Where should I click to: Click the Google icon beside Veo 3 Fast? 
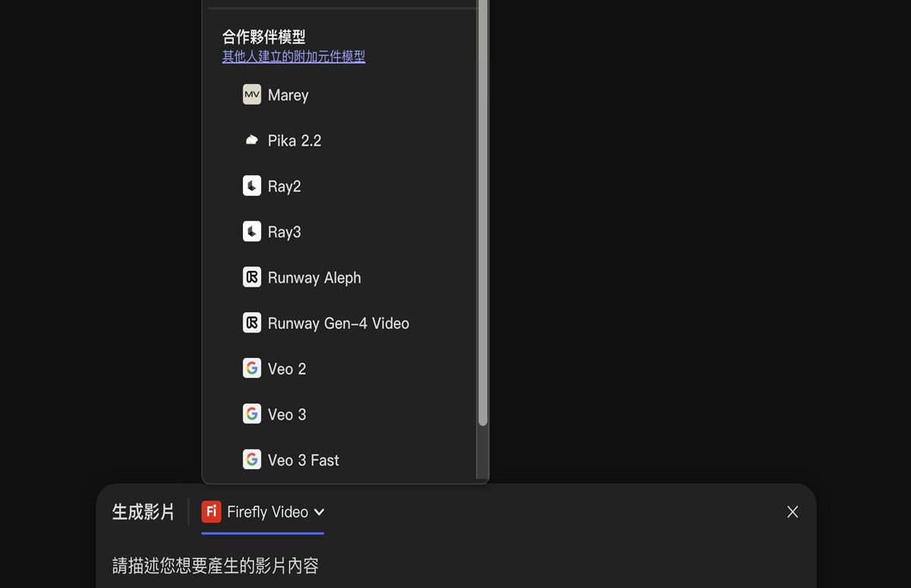(x=252, y=459)
